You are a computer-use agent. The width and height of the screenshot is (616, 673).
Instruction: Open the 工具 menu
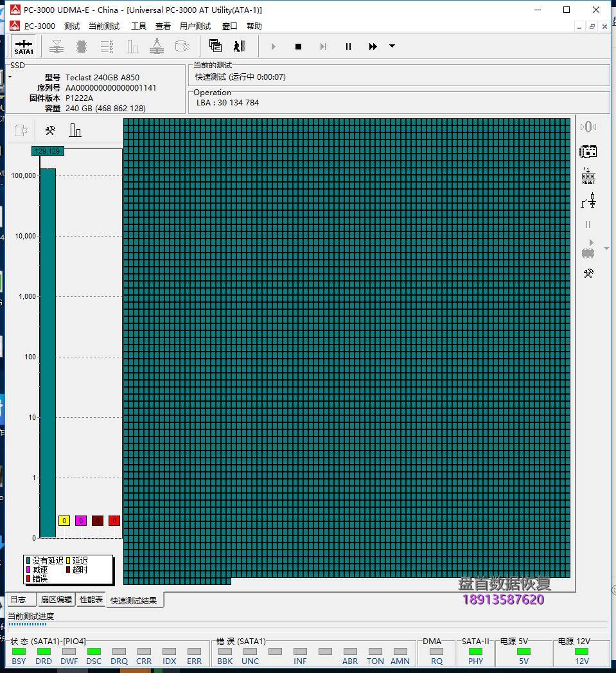click(139, 26)
